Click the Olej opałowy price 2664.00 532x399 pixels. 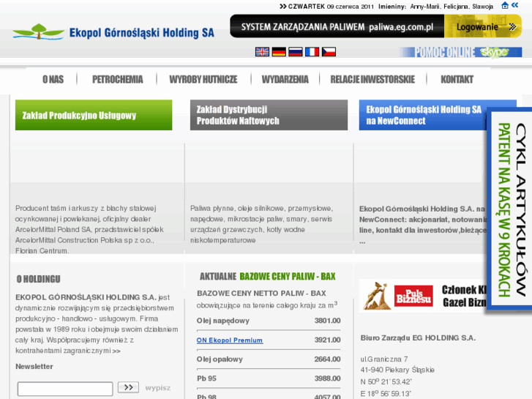[327, 359]
